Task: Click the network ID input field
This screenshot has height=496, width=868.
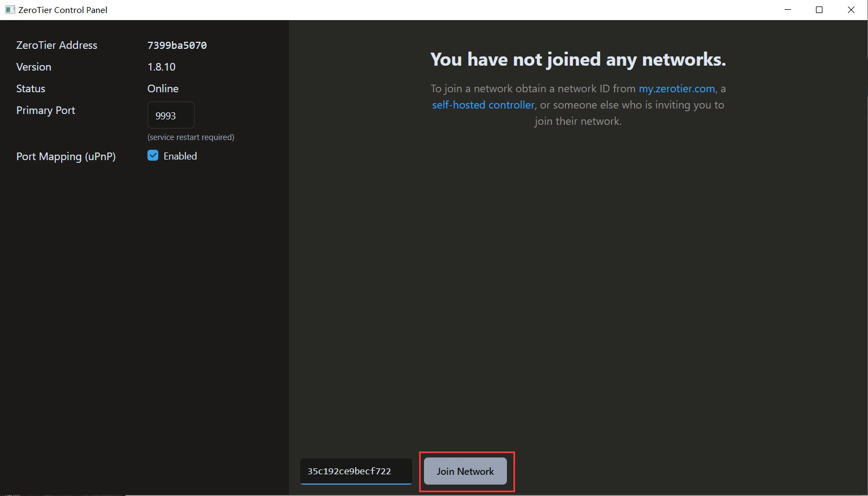Action: point(356,471)
